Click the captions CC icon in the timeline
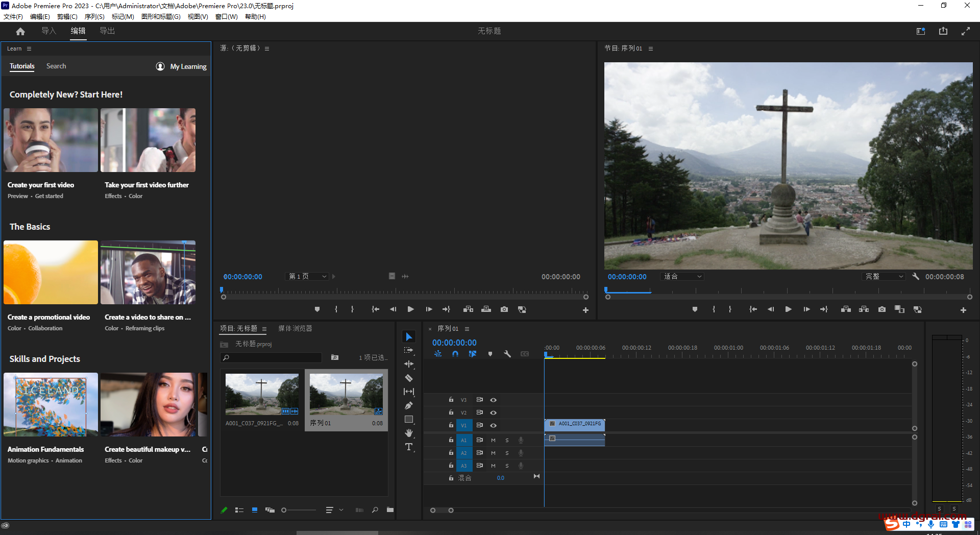Screen dimensions: 980x535 tap(525, 353)
